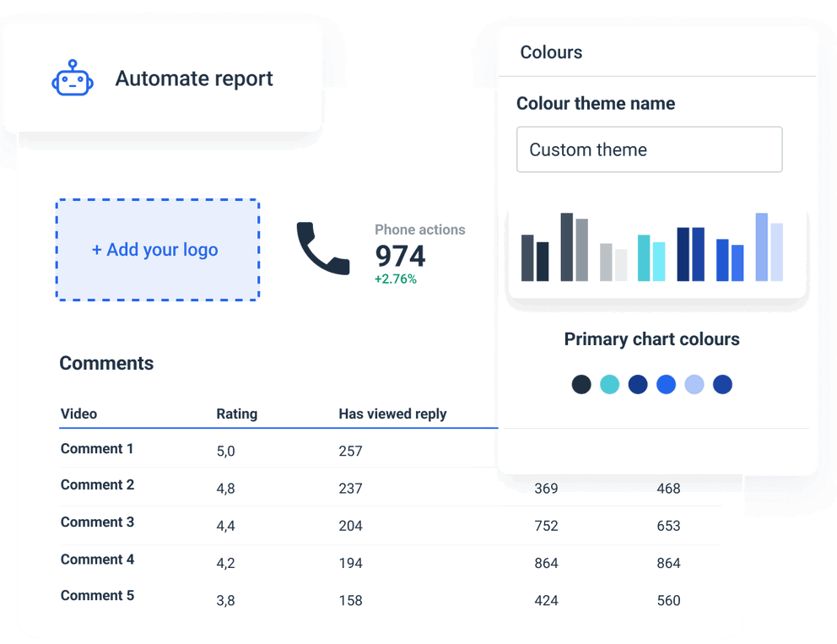The image size is (837, 644).
Task: Click the +2.76% change indicator
Action: tap(396, 279)
